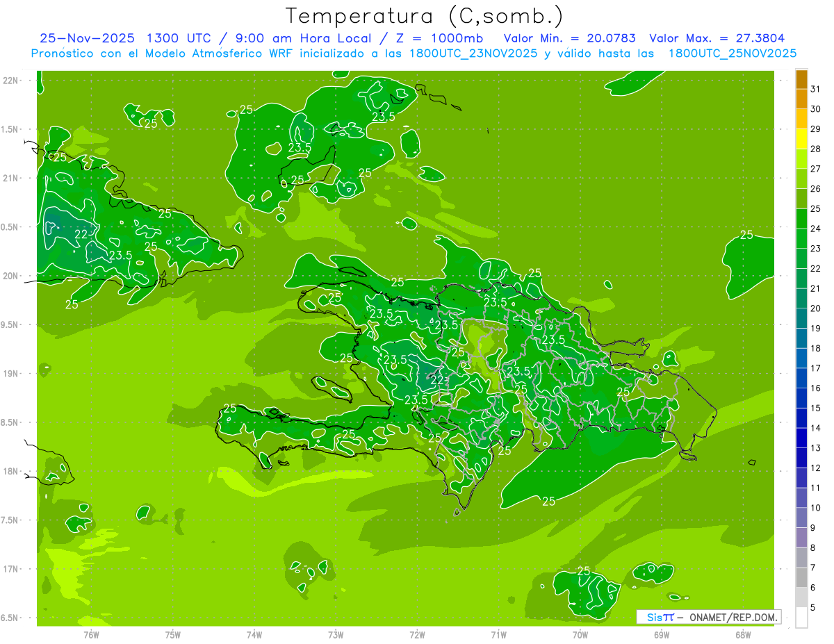Click the 'Valor Min. = 20.0783' value

coord(570,38)
